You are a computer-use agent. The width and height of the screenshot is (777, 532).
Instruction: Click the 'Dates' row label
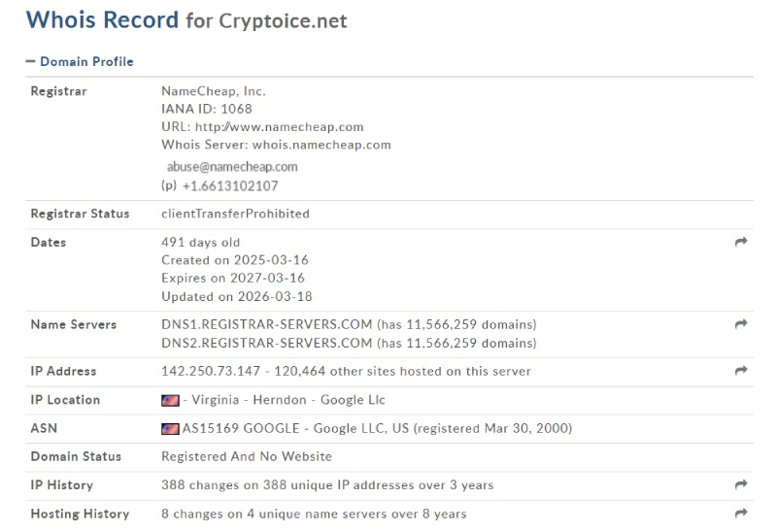(48, 243)
